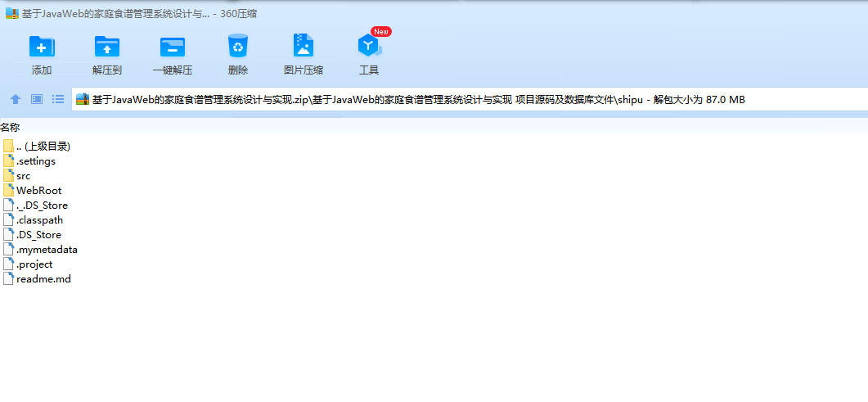This screenshot has width=868, height=402.
Task: Click the folder icon beside WebRoot
Action: click(x=8, y=190)
